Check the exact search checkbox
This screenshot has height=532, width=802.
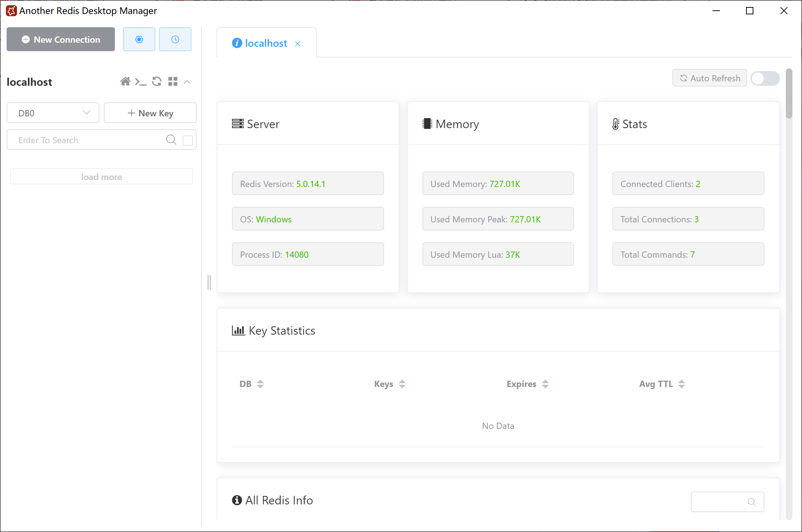point(187,140)
